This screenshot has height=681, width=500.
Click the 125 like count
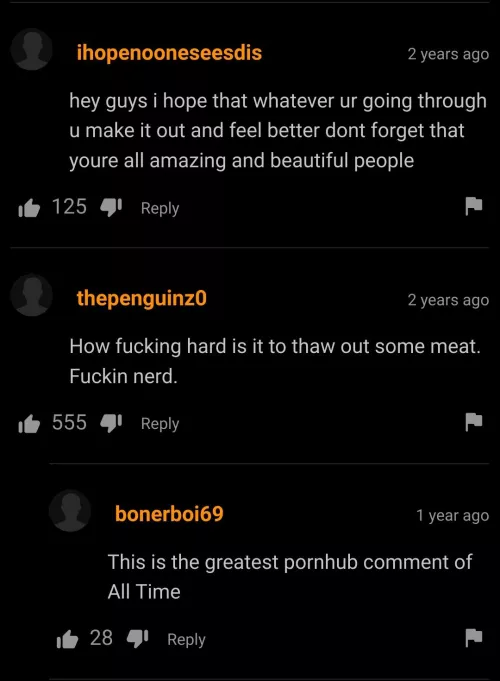(70, 207)
